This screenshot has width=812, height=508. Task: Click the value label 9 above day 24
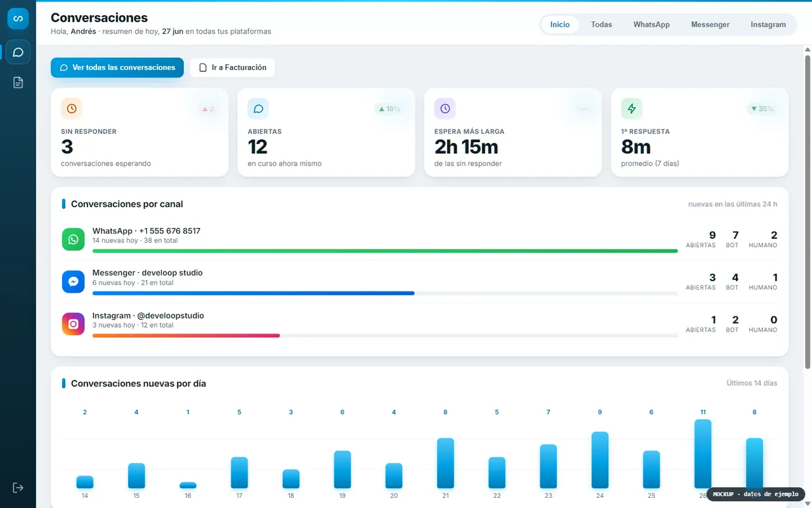pyautogui.click(x=600, y=412)
